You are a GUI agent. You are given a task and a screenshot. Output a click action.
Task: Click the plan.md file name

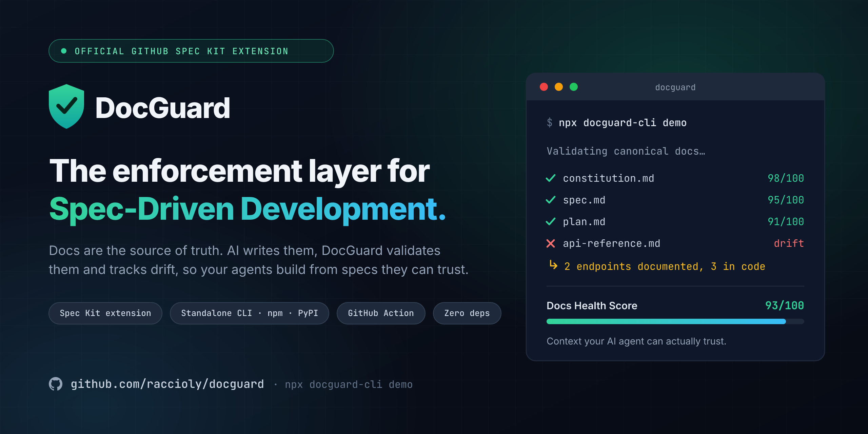coord(584,222)
